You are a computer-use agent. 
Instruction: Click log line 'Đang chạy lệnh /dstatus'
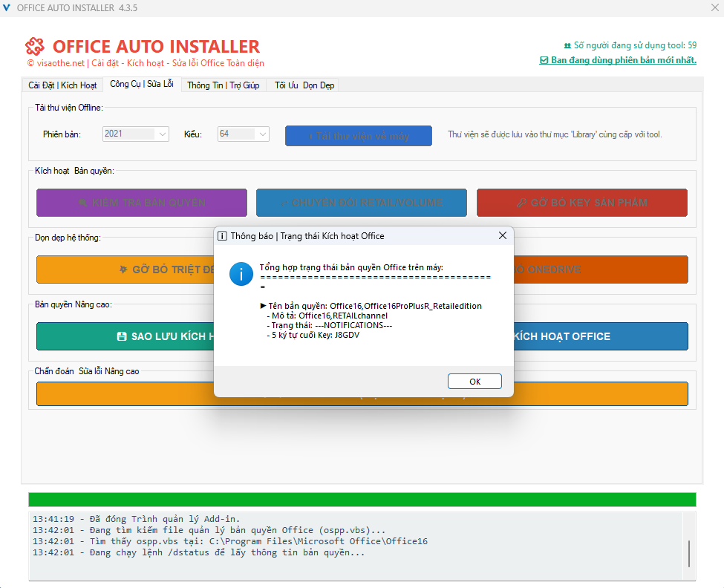[198, 552]
